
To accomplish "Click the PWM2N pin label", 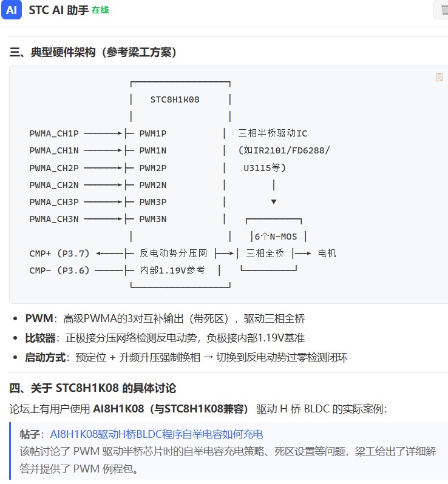I will 152,185.
